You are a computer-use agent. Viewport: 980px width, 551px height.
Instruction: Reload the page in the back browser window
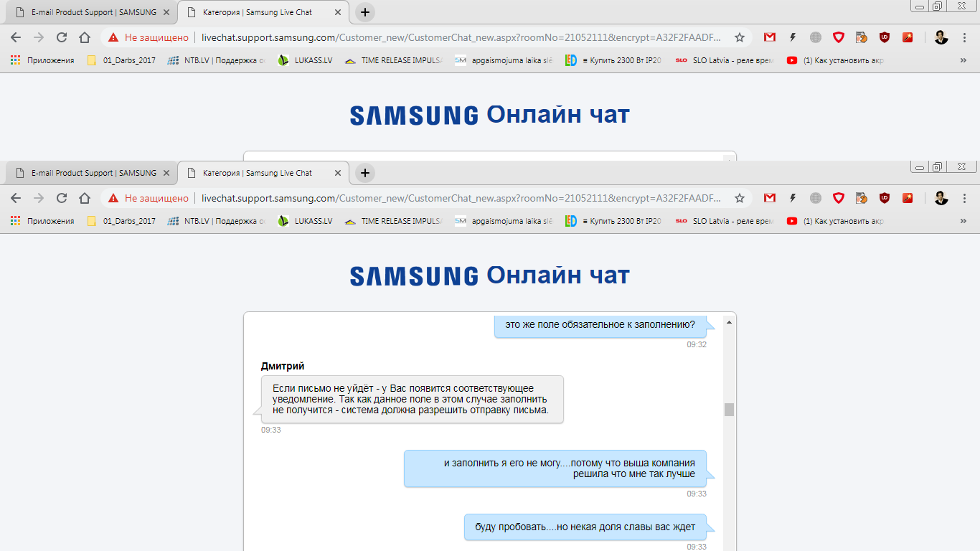pos(62,37)
